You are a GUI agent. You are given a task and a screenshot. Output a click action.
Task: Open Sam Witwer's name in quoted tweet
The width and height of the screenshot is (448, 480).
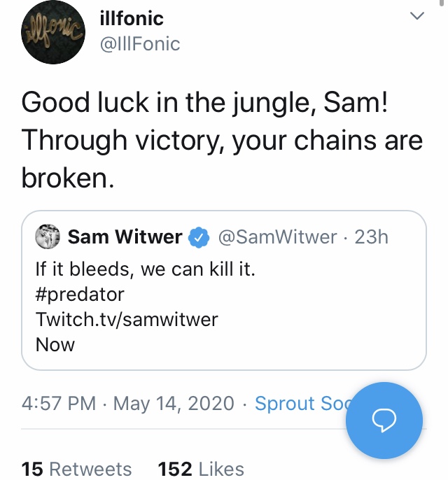point(125,237)
